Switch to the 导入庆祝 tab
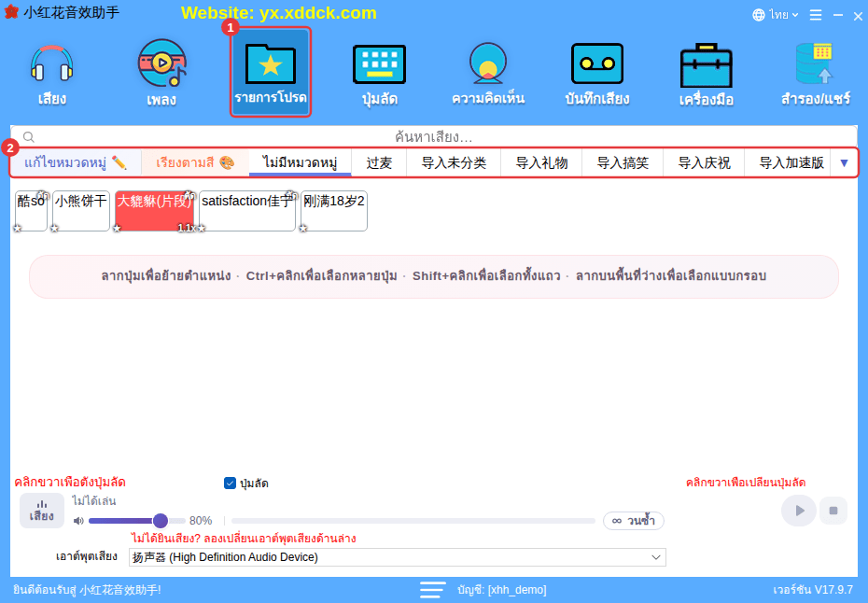The width and height of the screenshot is (868, 603). [704, 162]
